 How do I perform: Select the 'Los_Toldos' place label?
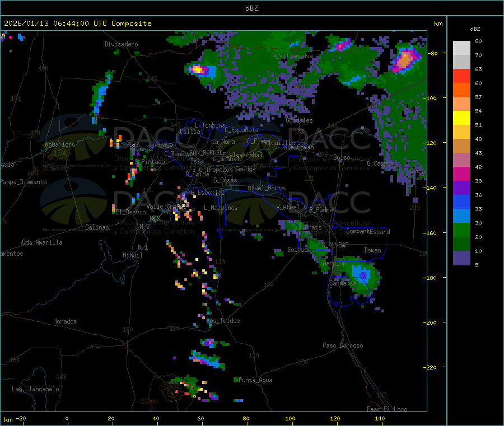point(223,321)
